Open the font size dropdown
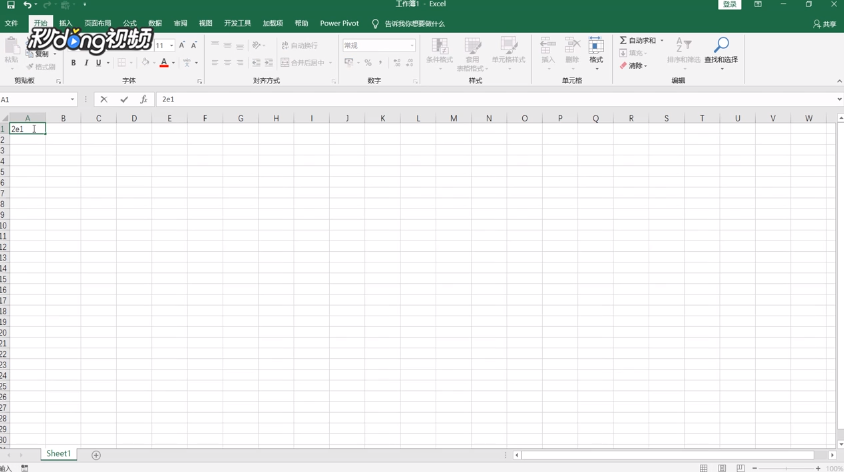 172,46
